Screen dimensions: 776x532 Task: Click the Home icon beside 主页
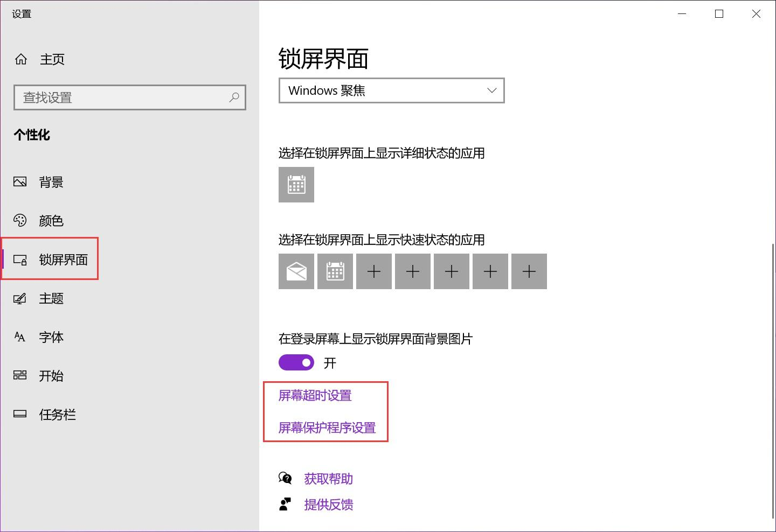(x=21, y=59)
